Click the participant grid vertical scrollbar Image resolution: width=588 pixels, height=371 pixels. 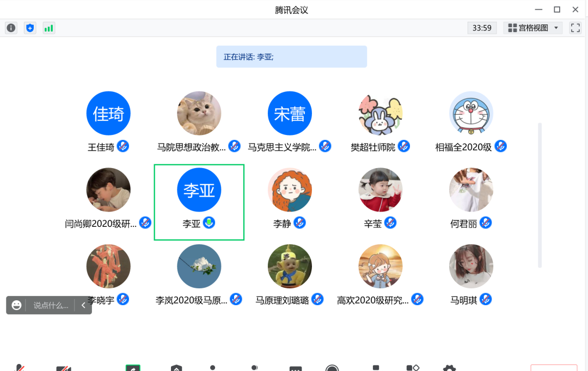point(540,195)
